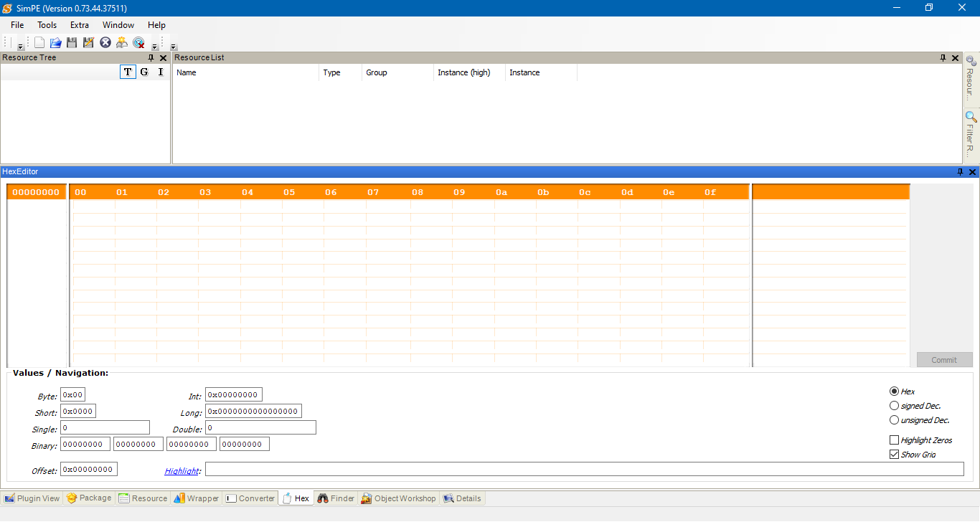Switch to the Wrapper tab

pos(196,498)
